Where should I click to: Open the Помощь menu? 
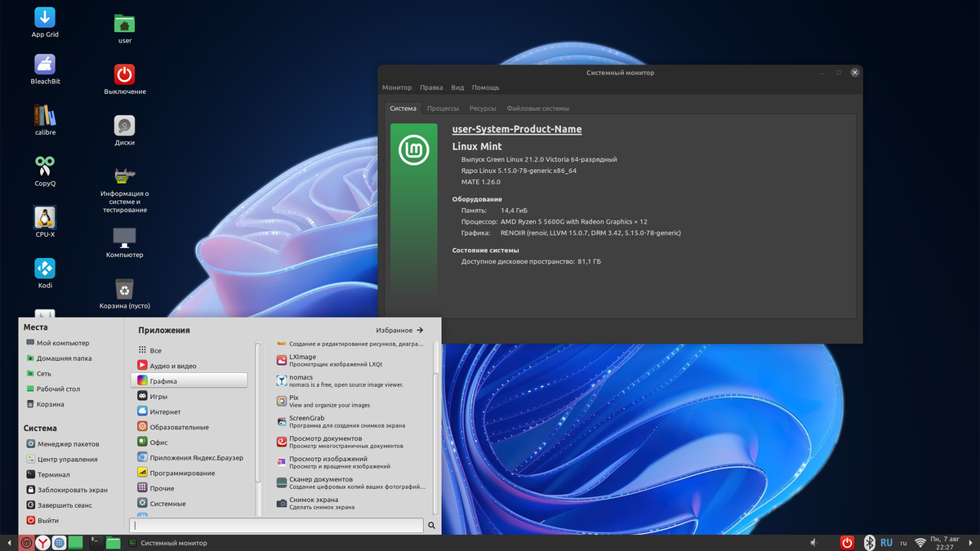coord(485,87)
